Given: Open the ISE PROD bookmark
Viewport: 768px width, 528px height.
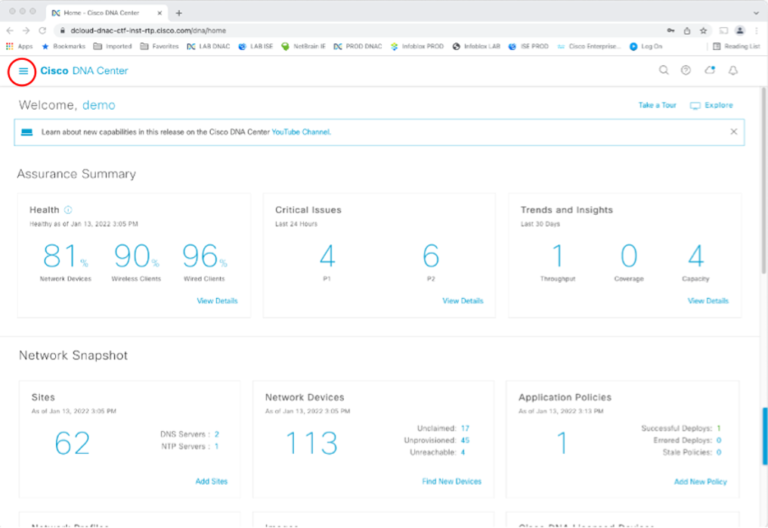Looking at the screenshot, I should [528, 46].
